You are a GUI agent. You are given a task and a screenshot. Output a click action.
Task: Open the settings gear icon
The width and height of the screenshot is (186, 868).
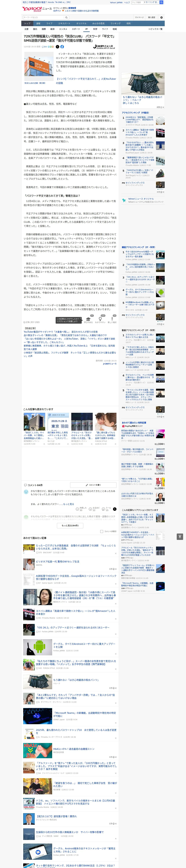pyautogui.click(x=161, y=18)
